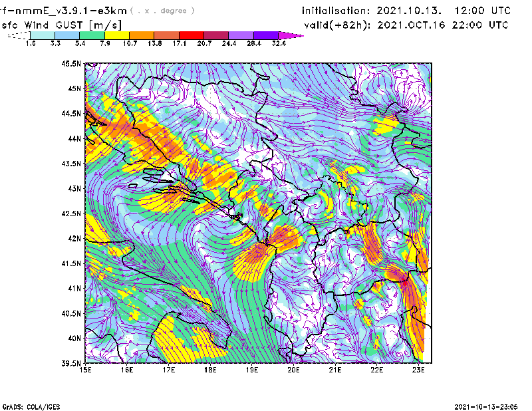
Task: Click the coral legend swatch (13.8–17.1)
Action: 167,35
